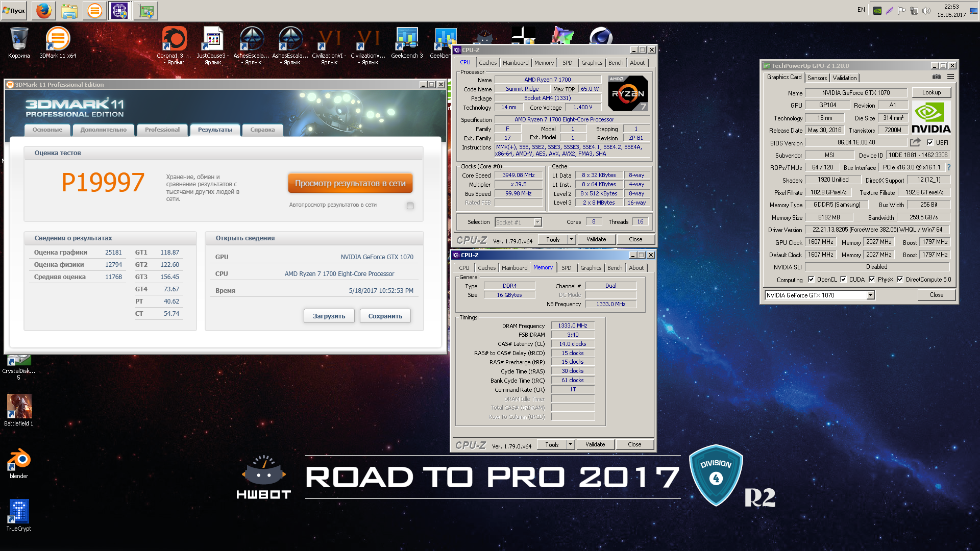Screen dimensions: 980x551
Task: Select the Battlefield 1 desktop shortcut
Action: tap(19, 410)
